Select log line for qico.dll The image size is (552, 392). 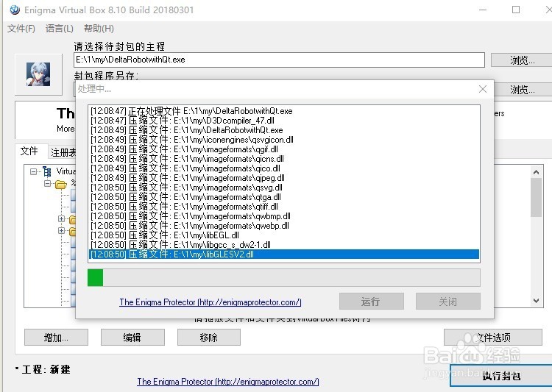pyautogui.click(x=284, y=168)
